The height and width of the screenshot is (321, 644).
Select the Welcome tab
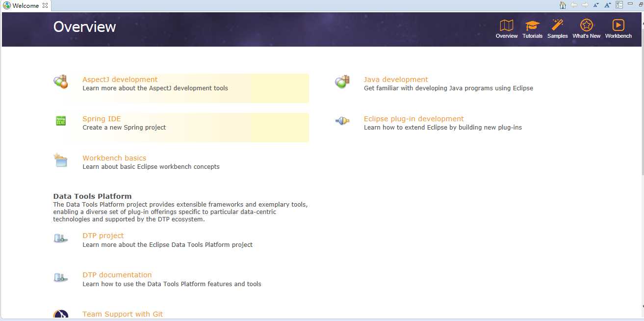26,5
